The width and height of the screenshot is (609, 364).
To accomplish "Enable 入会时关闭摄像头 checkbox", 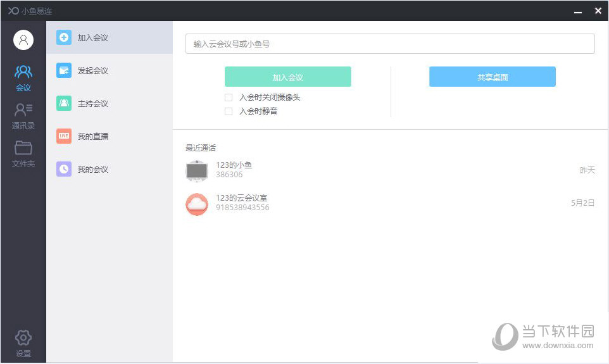I will coord(229,97).
